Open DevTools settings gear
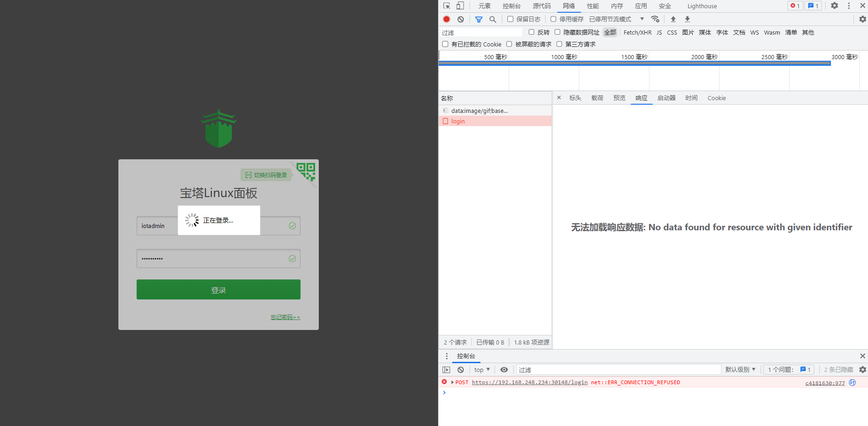This screenshot has height=426, width=868. click(x=834, y=6)
